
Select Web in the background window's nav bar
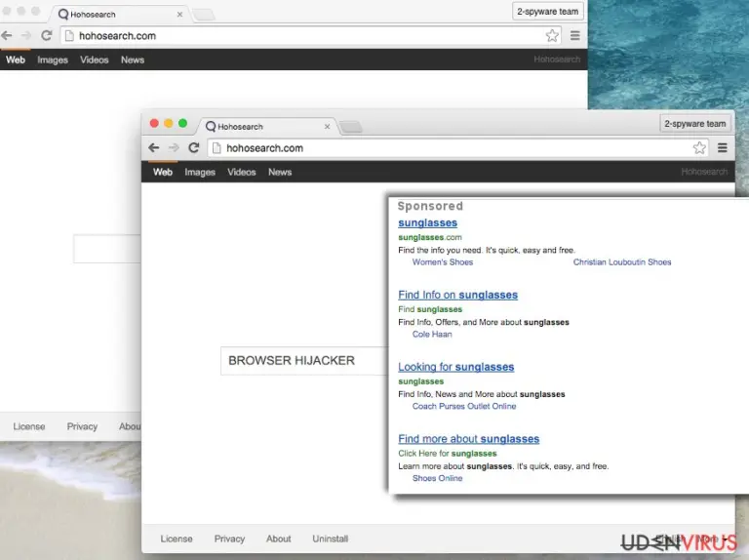coord(16,60)
